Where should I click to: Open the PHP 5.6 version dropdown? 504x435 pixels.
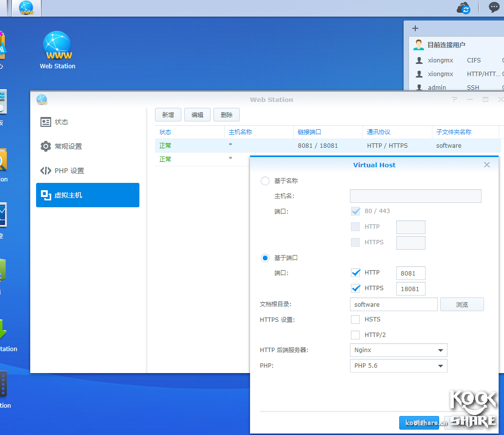[398, 365]
